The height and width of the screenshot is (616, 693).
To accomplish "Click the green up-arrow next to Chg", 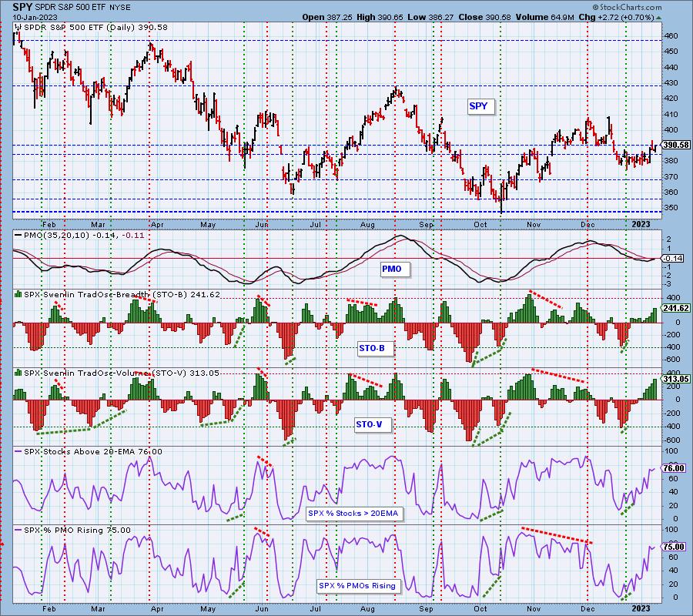I will pyautogui.click(x=659, y=18).
